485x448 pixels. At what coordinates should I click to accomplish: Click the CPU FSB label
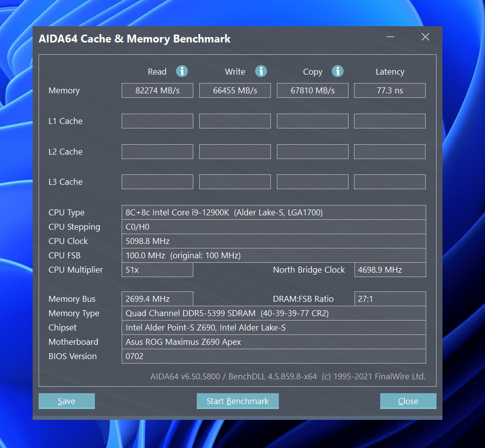pyautogui.click(x=64, y=255)
